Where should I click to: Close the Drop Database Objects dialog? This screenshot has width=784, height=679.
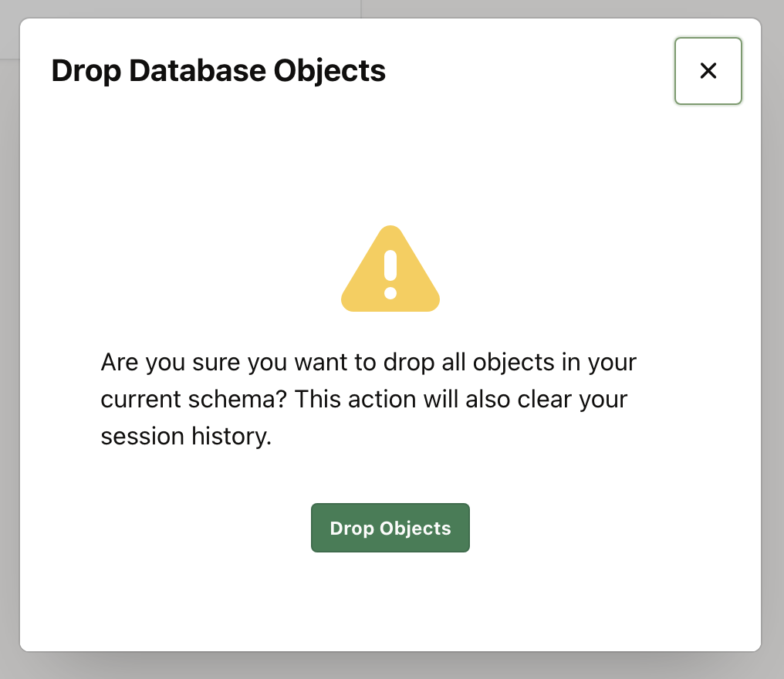pyautogui.click(x=708, y=71)
